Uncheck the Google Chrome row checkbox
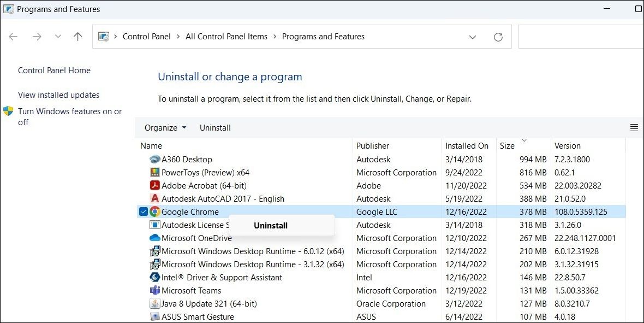This screenshot has width=644, height=323. coord(144,212)
